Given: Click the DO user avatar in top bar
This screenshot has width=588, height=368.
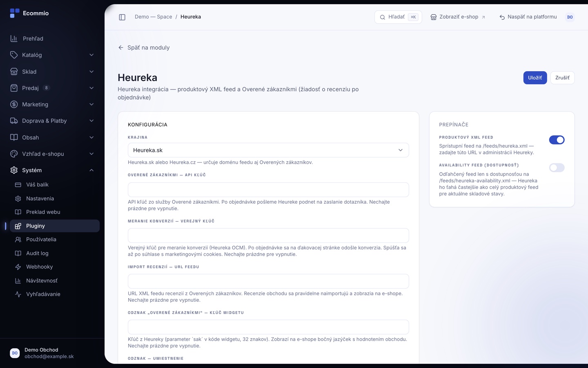Looking at the screenshot, I should click(x=570, y=17).
